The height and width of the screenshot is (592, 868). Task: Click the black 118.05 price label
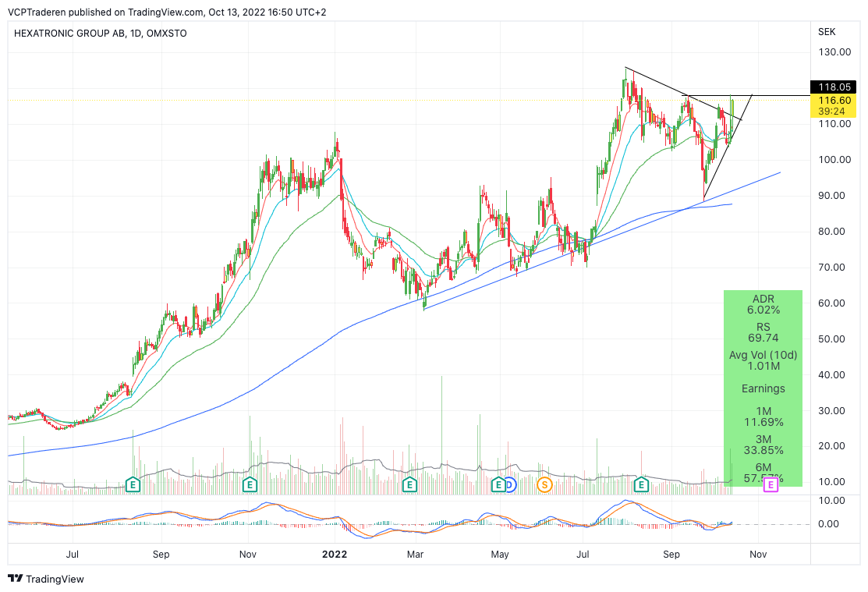[x=834, y=87]
